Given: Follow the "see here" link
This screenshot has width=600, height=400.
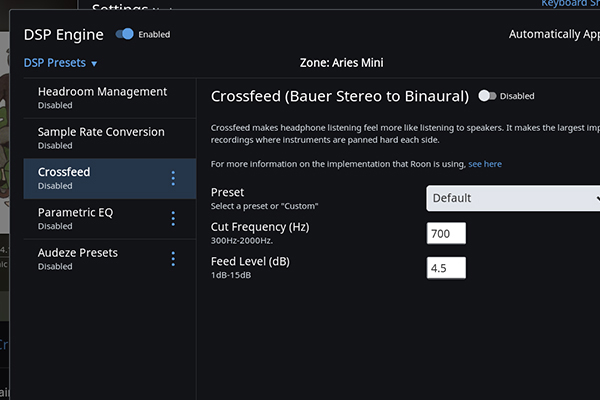Looking at the screenshot, I should coord(485,164).
